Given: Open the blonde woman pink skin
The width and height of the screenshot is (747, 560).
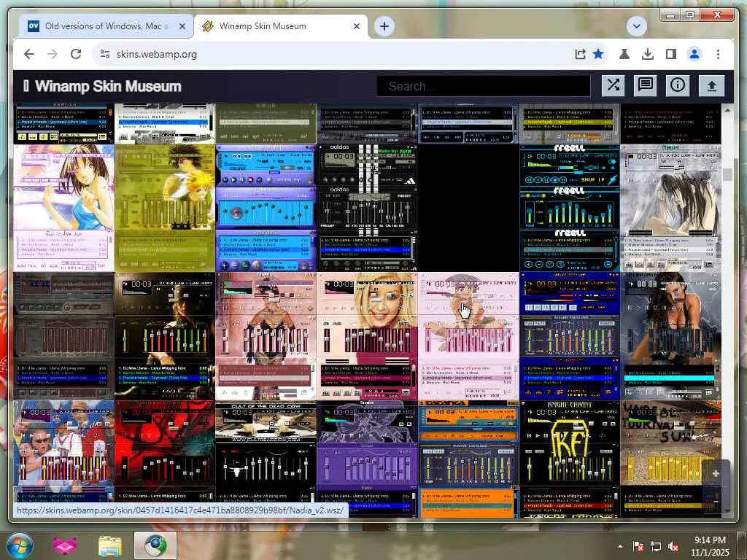Looking at the screenshot, I should tap(368, 335).
